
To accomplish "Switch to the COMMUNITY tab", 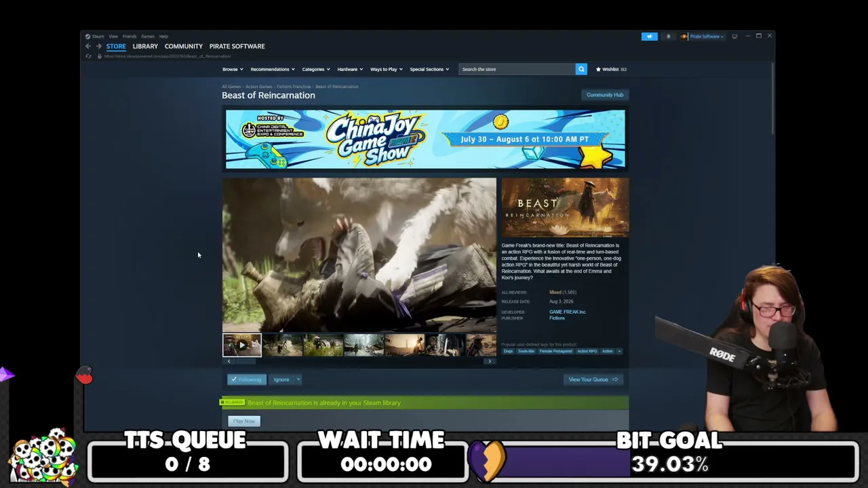I will click(184, 46).
